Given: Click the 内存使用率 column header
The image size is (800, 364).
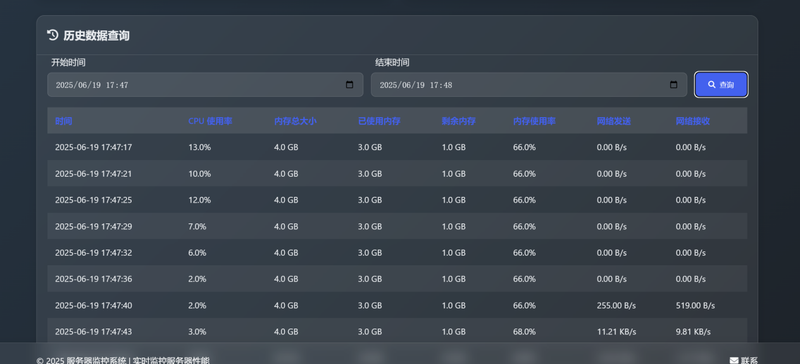Looking at the screenshot, I should click(534, 121).
